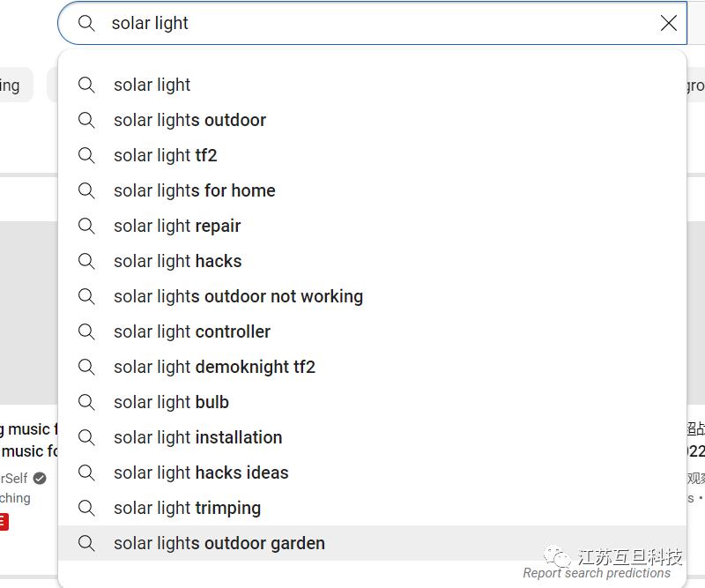The width and height of the screenshot is (705, 588).
Task: Clear the search query with the X
Action: coord(669,23)
